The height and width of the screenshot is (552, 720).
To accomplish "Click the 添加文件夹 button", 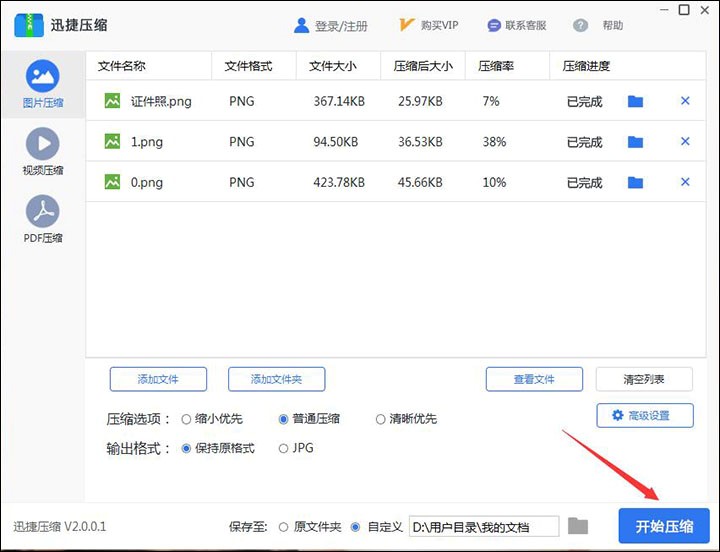I will click(x=276, y=379).
